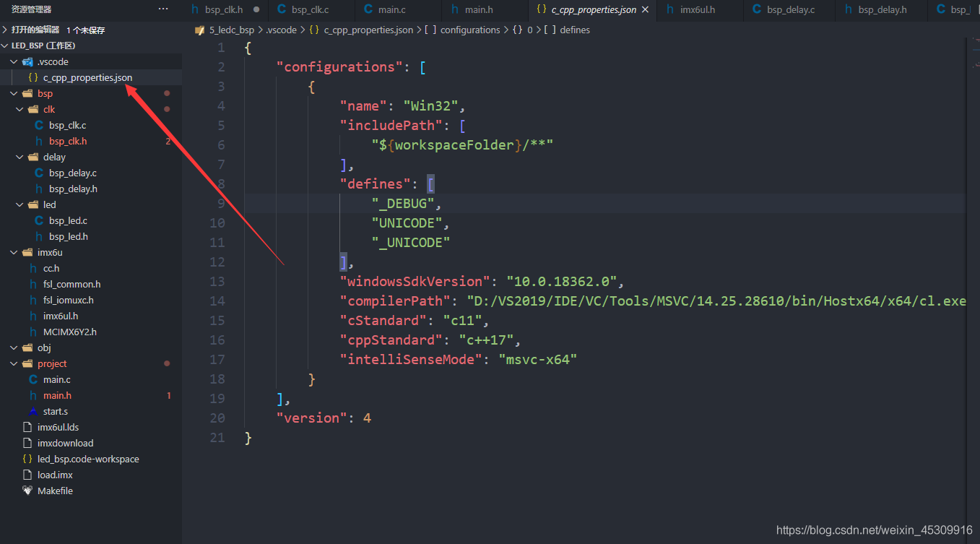Open the Explorer more actions ellipsis
980x544 pixels.
pos(163,9)
